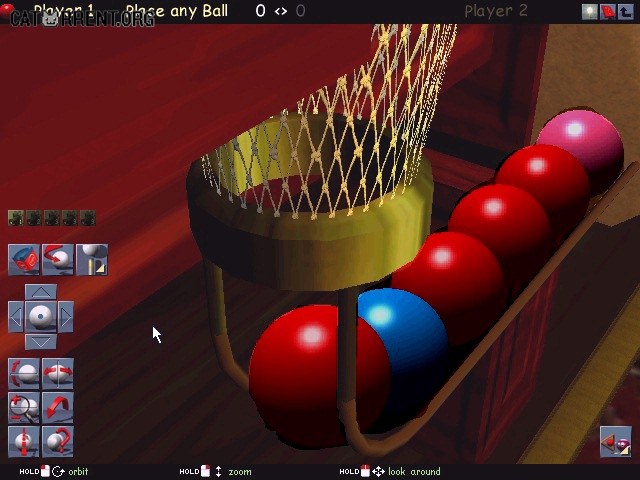Viewport: 640px width, 480px height.
Task: Click the right arrow on the ball direction pad
Action: click(66, 317)
